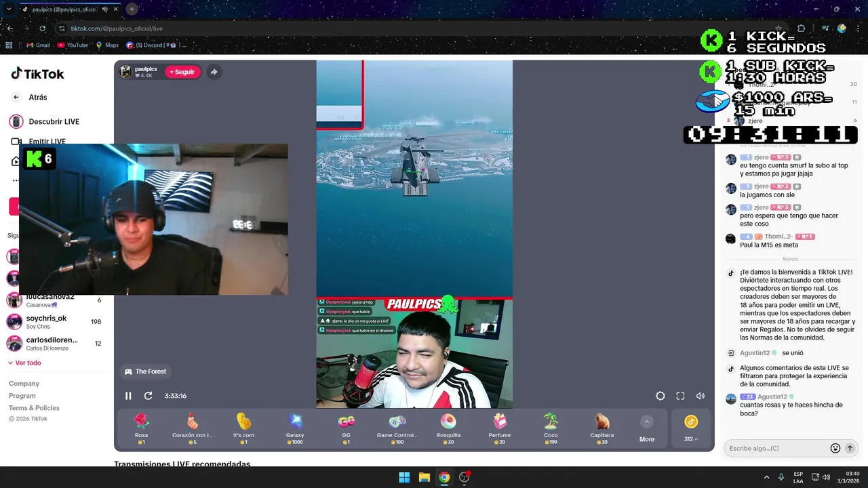Click Thomi..2- username in chat
Viewport: 868px width, 488px height.
point(778,237)
